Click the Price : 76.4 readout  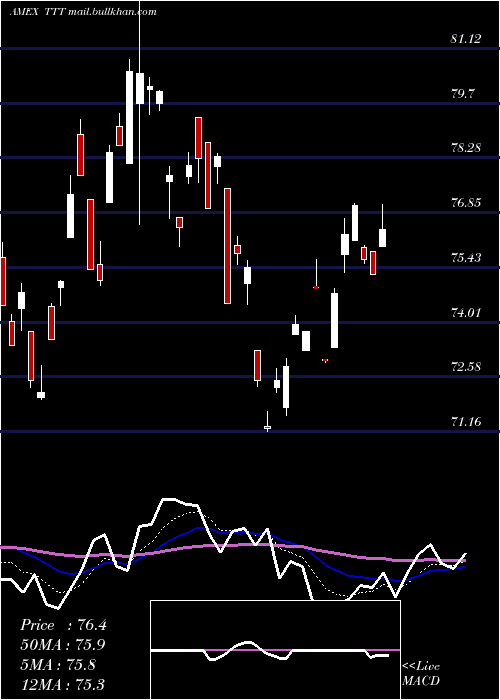click(x=63, y=625)
